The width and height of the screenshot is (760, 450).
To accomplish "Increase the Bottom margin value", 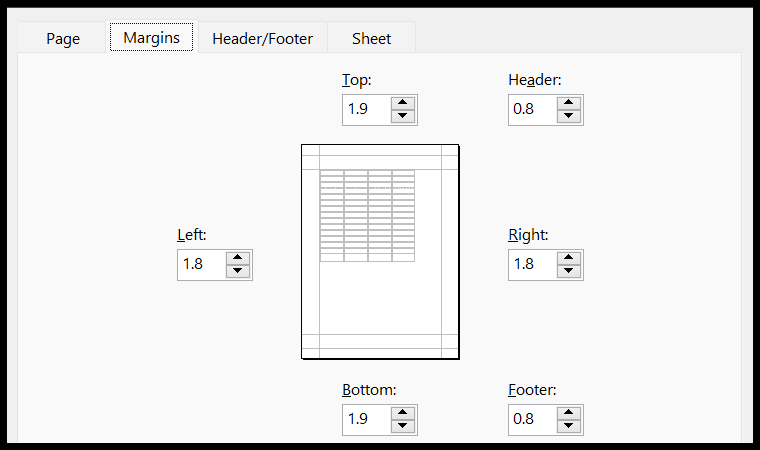I will click(402, 413).
